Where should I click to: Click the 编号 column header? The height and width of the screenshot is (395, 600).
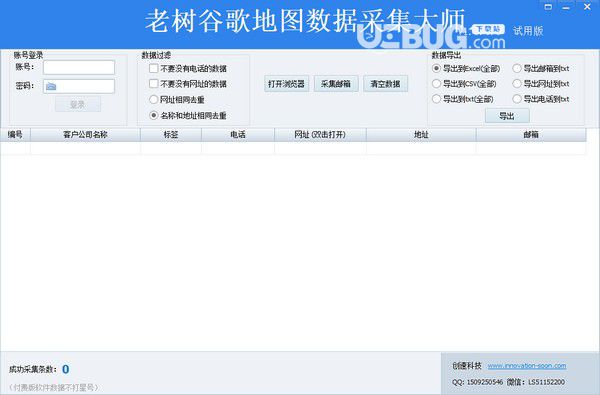15,135
